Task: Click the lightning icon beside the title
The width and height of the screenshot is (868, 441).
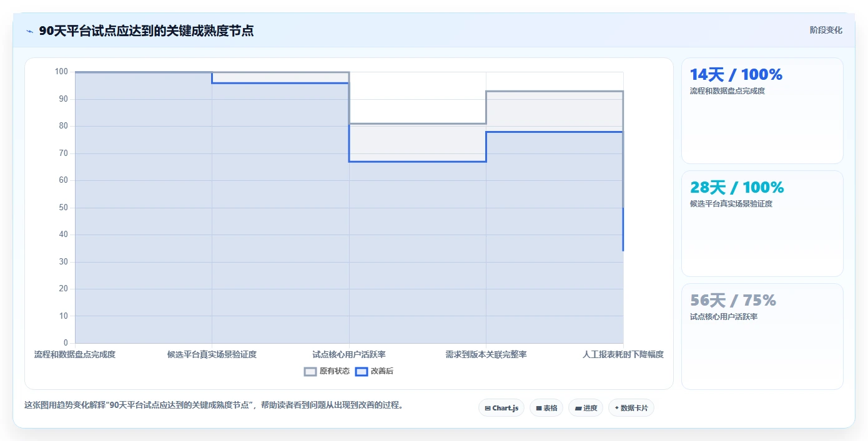Action: click(x=30, y=31)
